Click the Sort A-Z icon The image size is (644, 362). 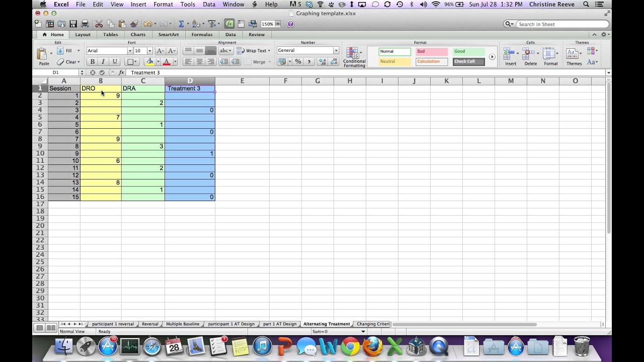[x=195, y=24]
